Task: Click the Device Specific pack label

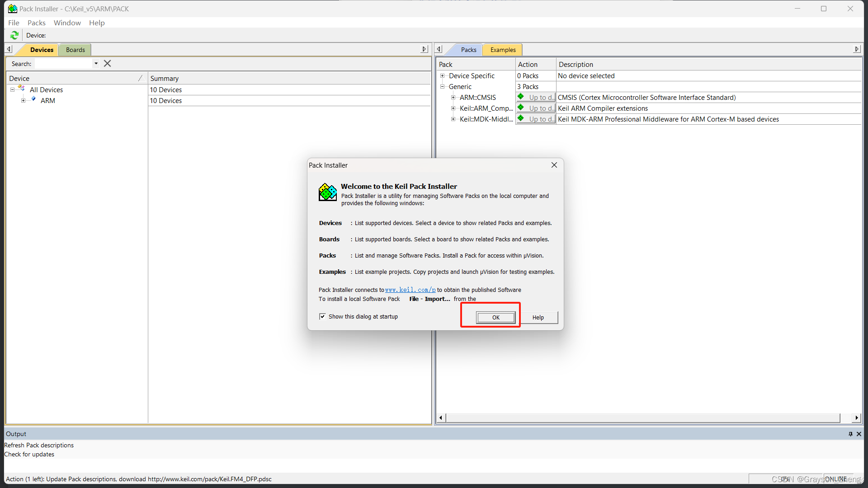Action: pyautogui.click(x=472, y=76)
